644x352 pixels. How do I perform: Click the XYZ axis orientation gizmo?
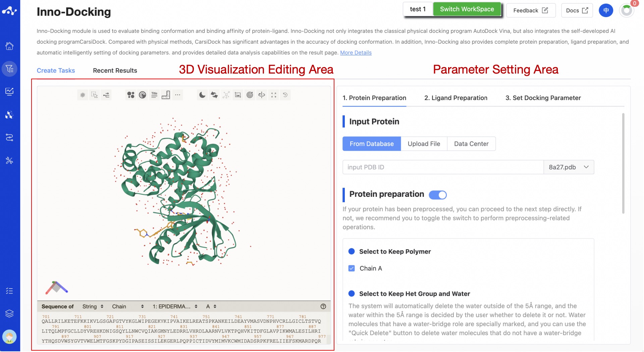coord(57,288)
